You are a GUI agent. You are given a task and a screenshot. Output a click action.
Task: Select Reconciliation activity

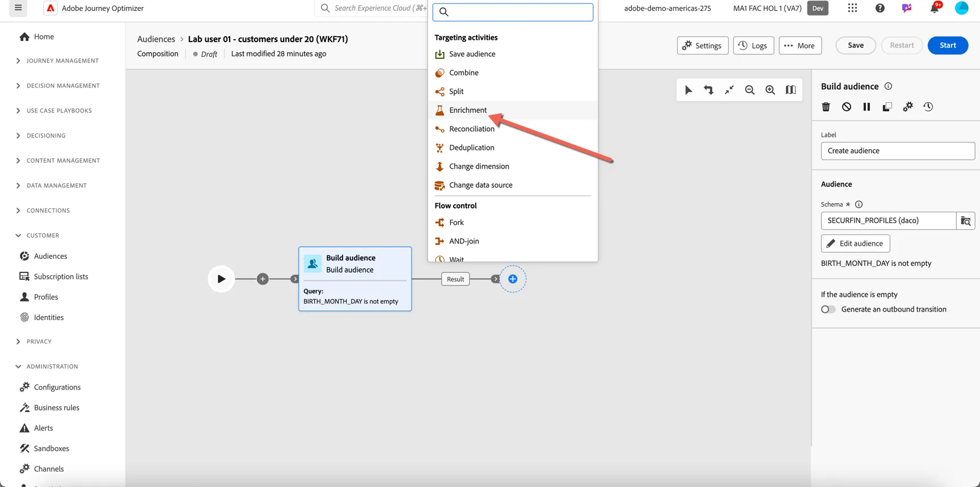[513, 129]
